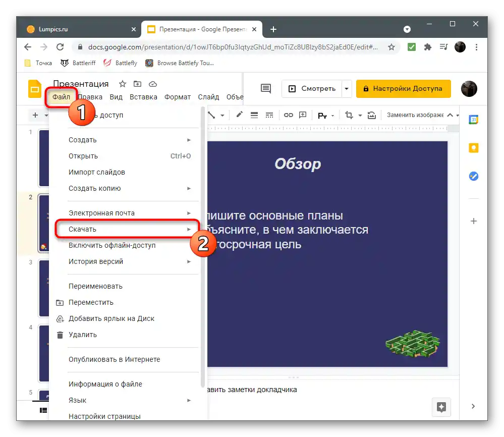This screenshot has height=437, width=504.
Task: Select Скачать in the File menu
Action: [x=128, y=229]
